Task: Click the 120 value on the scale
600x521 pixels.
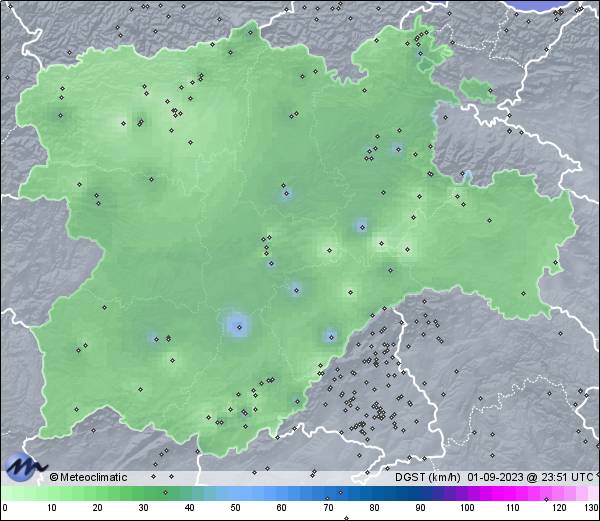Action: pyautogui.click(x=559, y=508)
